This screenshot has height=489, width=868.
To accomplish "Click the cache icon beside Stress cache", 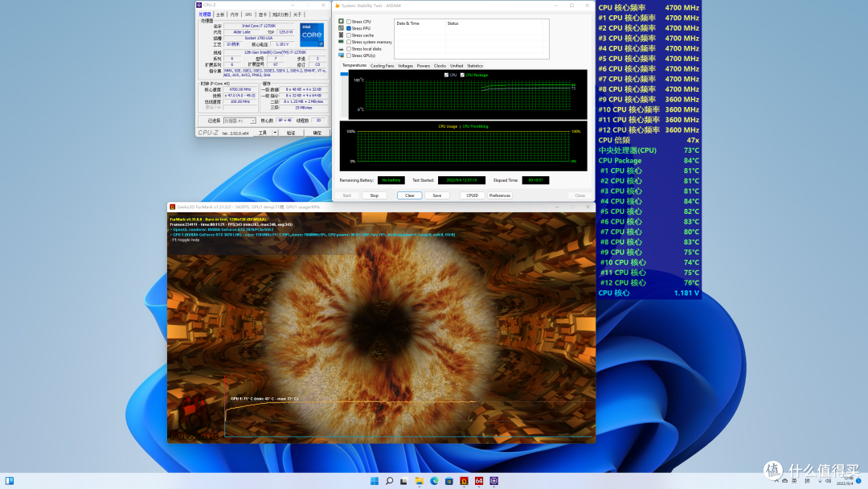I will (341, 35).
